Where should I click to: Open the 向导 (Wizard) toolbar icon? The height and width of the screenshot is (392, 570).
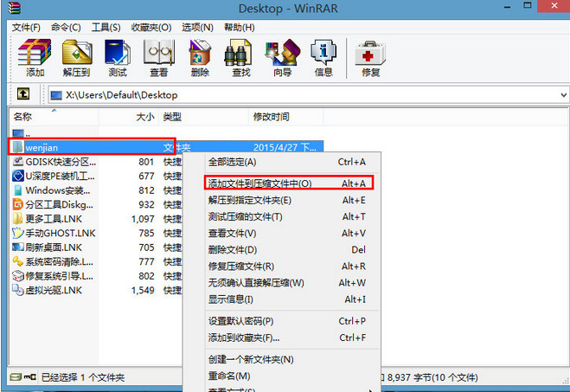click(283, 58)
